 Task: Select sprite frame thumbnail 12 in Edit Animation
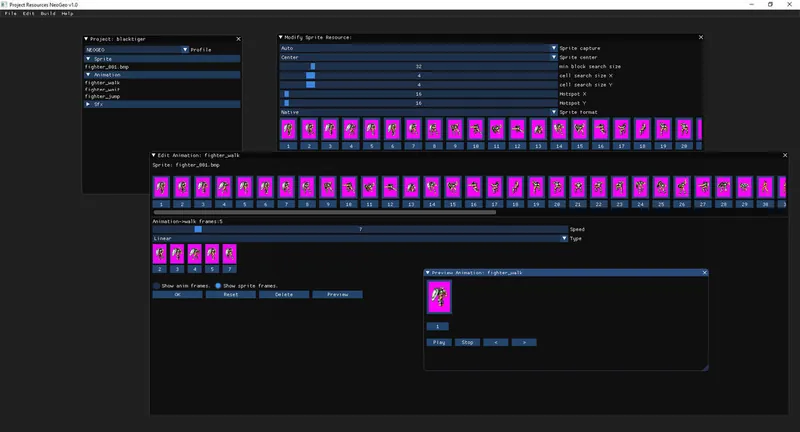click(390, 187)
